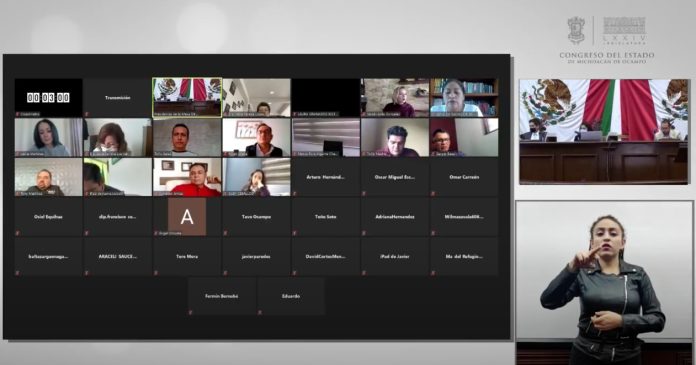The width and height of the screenshot is (696, 365).
Task: Click the Wilmazavala606... participant name
Action: 464,217
